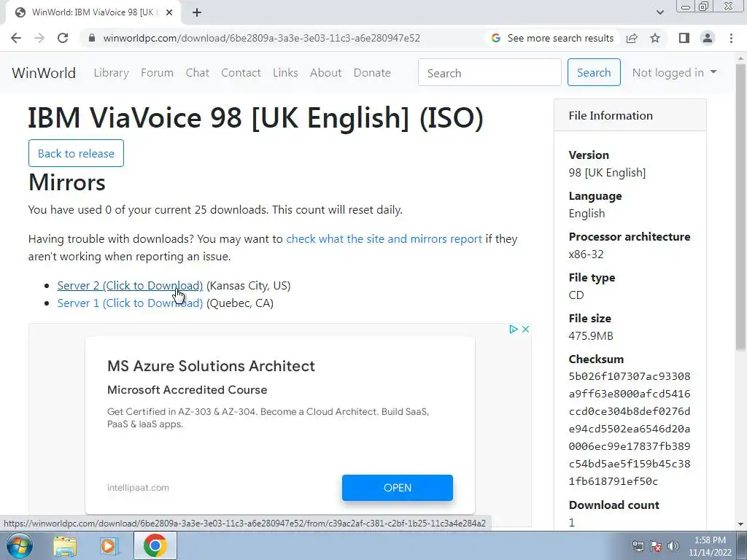Go back to the previous page
Viewport: 747px width, 560px height.
(x=16, y=38)
